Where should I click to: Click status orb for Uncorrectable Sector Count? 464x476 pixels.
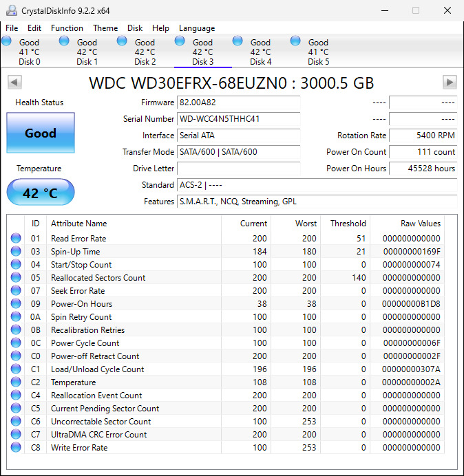[x=16, y=421]
